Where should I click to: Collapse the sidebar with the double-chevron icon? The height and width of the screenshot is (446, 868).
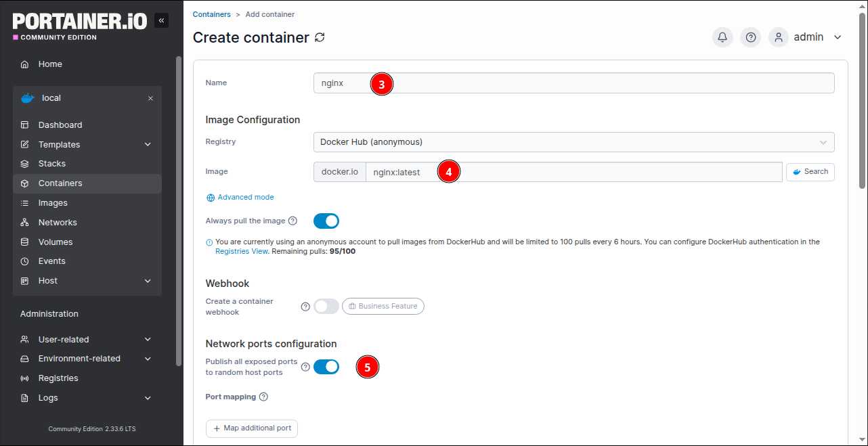(x=161, y=20)
